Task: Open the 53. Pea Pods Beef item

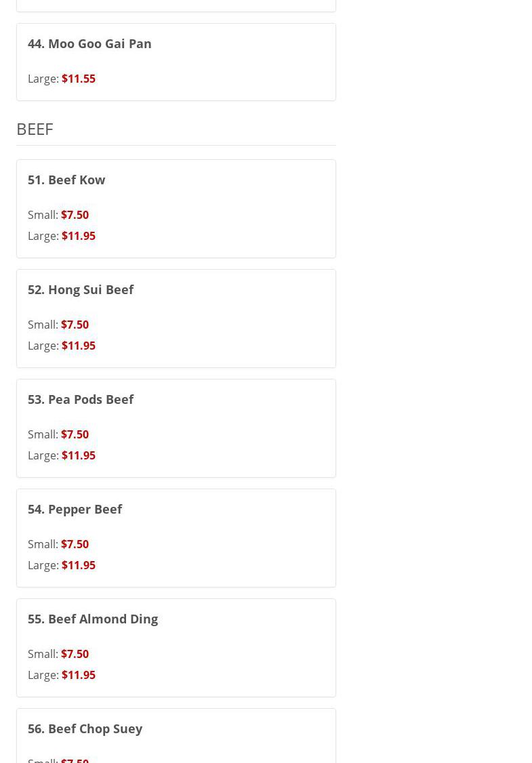Action: point(81,399)
